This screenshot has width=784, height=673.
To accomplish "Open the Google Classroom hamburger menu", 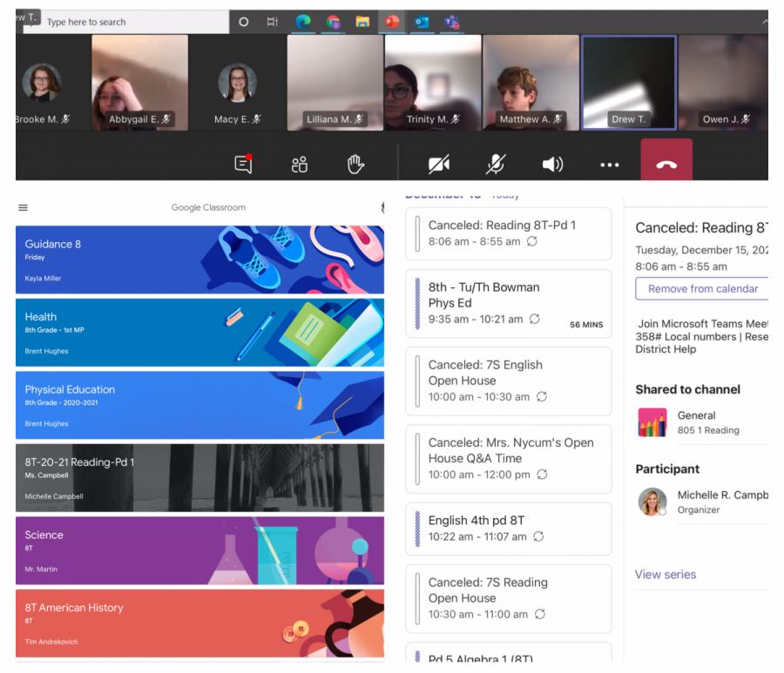I will (23, 207).
